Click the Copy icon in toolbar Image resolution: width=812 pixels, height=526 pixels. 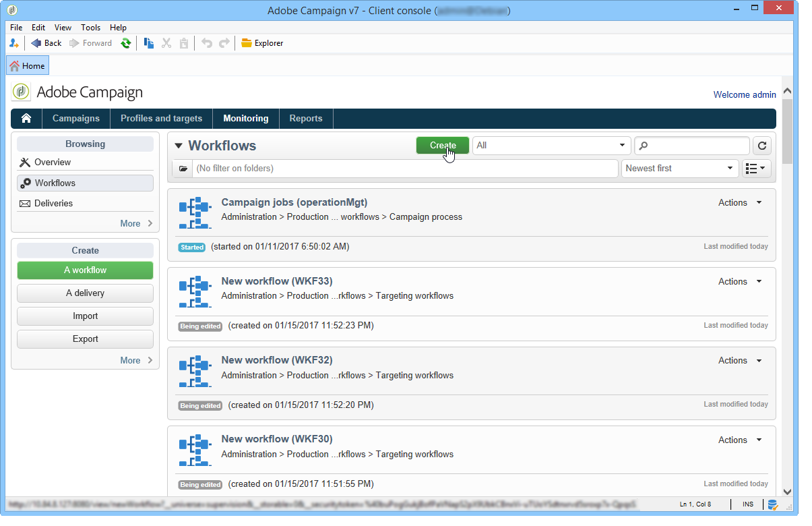point(149,43)
